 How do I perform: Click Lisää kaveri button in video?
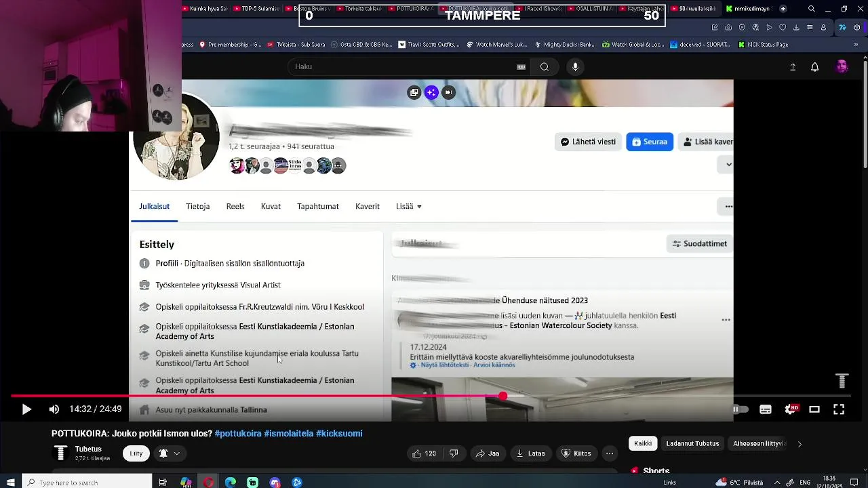[x=705, y=142]
